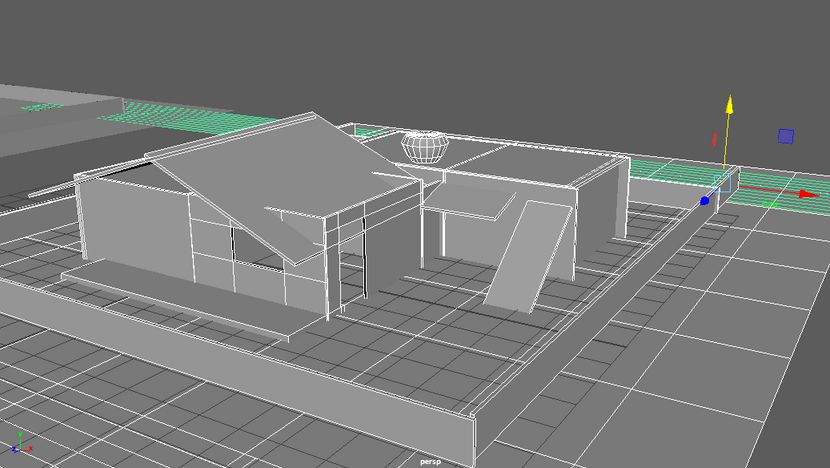Select the wireframe sphere on the rooftop
830x468 pixels.
coord(425,146)
